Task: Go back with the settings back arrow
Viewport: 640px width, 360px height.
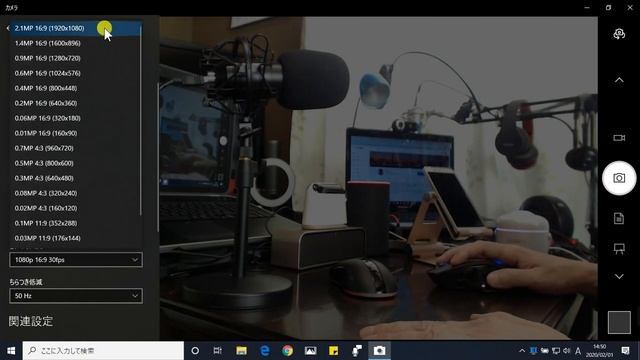Action: pos(8,28)
